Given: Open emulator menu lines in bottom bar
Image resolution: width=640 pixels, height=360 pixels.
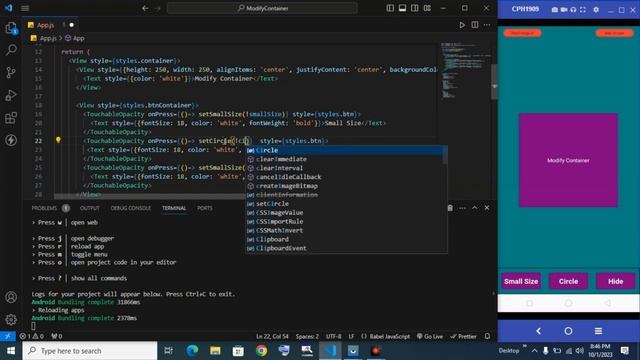Looking at the screenshot, I should tap(598, 331).
